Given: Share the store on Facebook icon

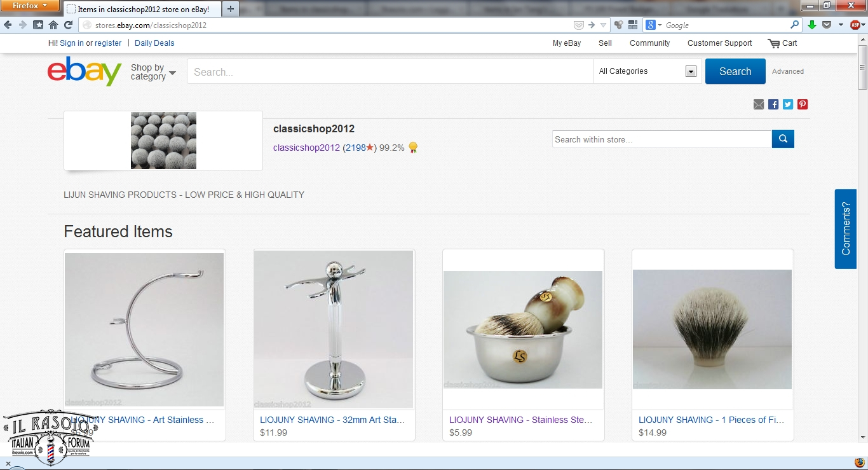Looking at the screenshot, I should 773,104.
